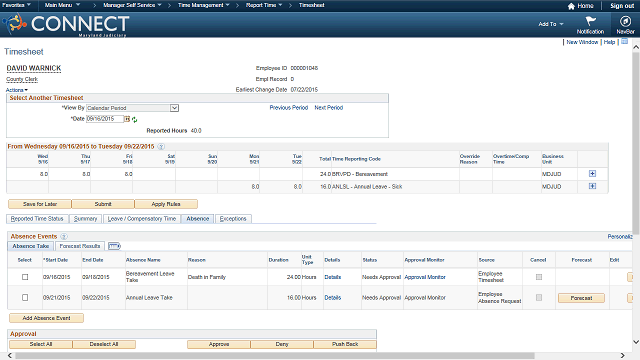
Task: Go to Previous Period
Action: tap(289, 108)
